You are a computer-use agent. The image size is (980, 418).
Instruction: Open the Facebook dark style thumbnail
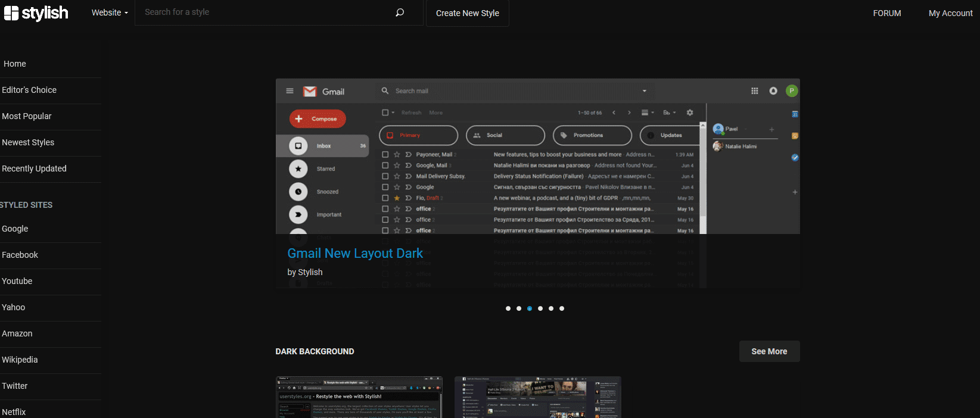(538, 397)
